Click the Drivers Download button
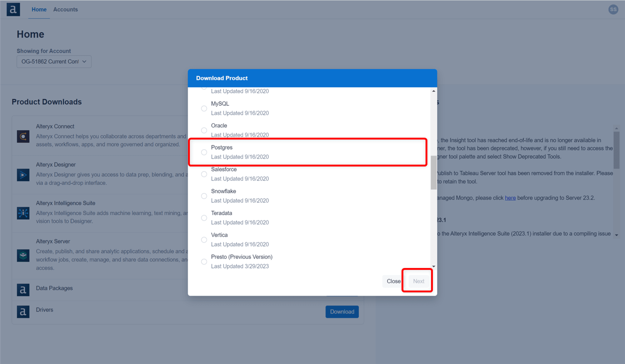This screenshot has height=364, width=625. [x=342, y=312]
